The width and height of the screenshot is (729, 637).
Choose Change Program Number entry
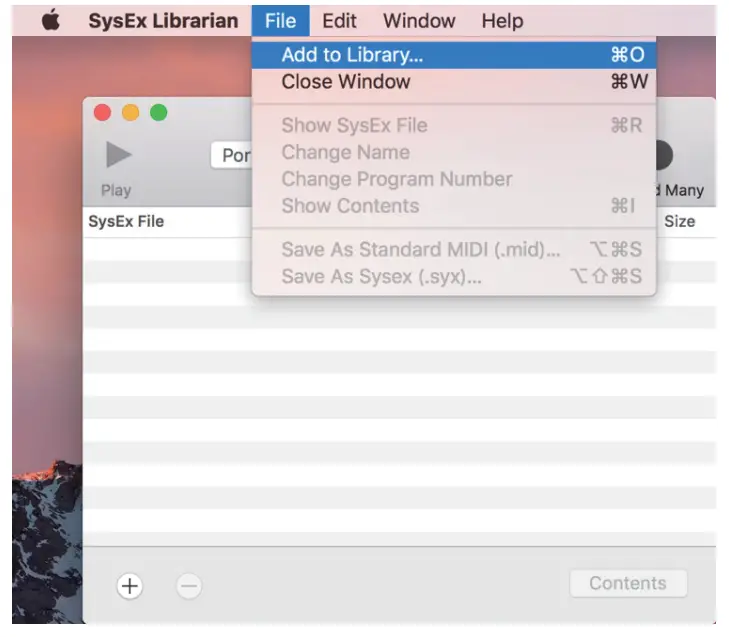tap(454, 179)
